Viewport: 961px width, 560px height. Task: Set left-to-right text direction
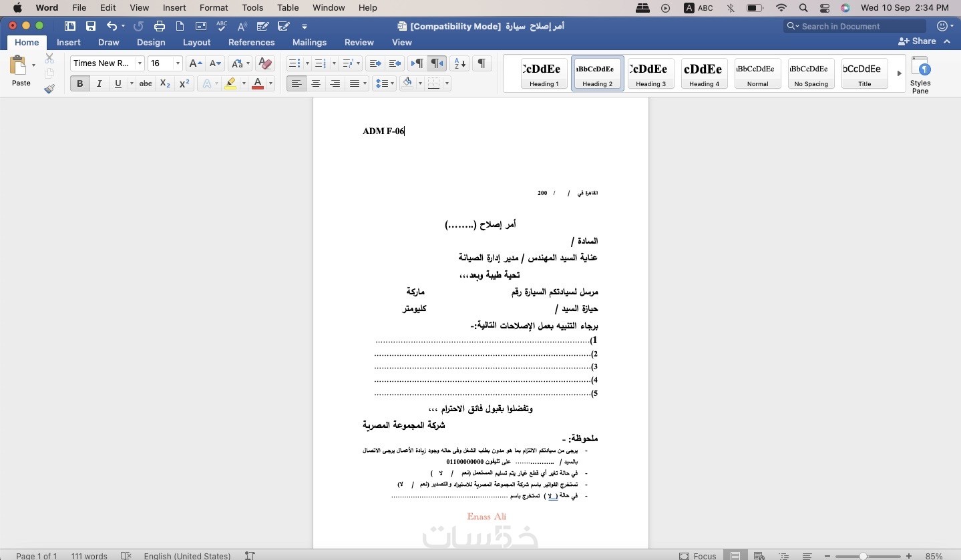click(x=417, y=63)
